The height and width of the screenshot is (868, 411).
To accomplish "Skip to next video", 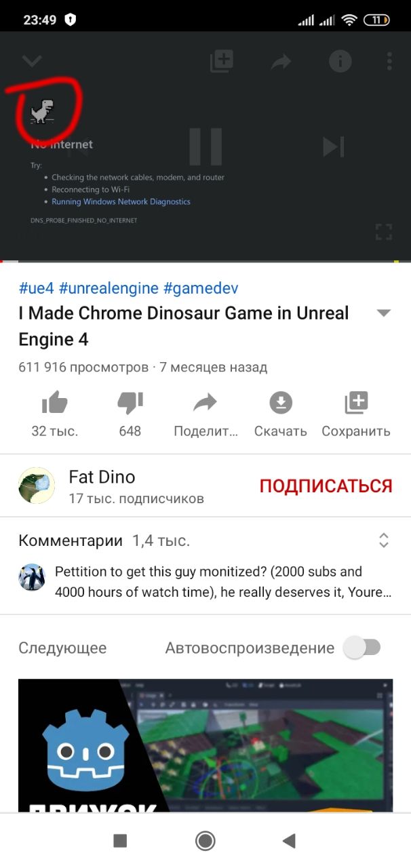I will [x=333, y=146].
